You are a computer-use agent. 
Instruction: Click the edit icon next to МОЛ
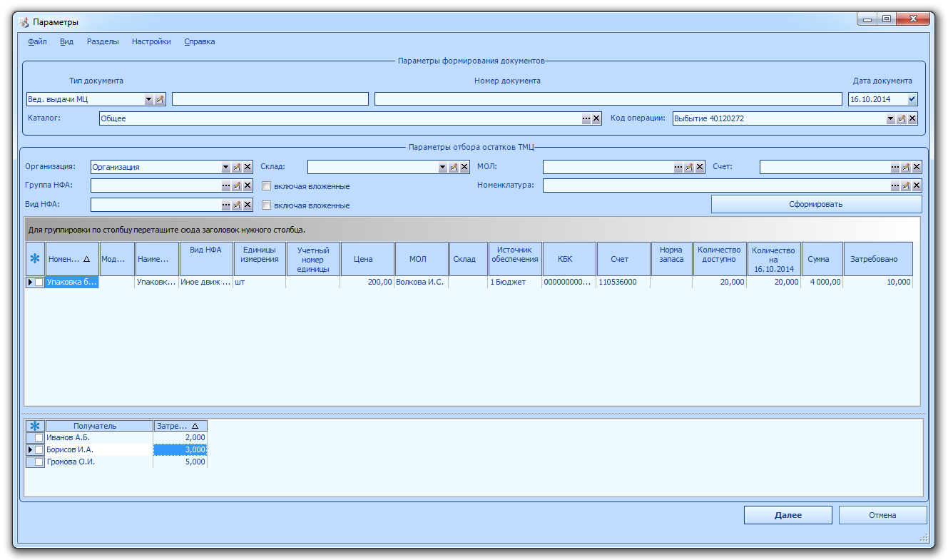[689, 167]
